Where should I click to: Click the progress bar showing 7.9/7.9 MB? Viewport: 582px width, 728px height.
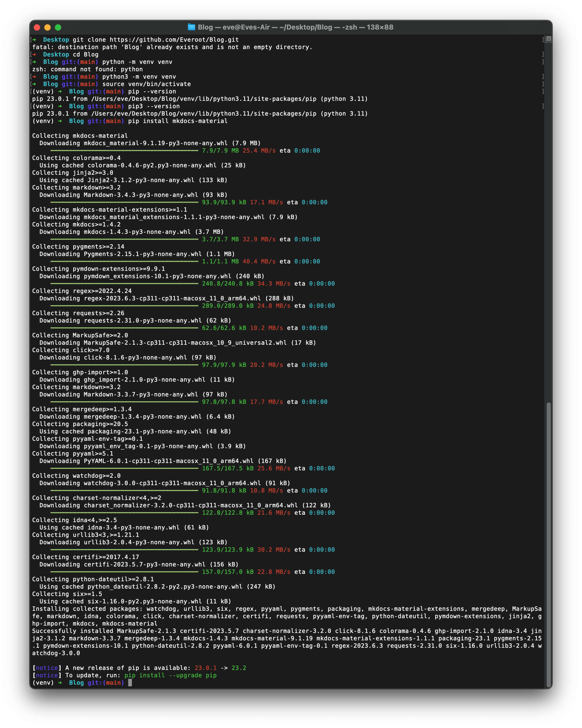click(x=124, y=151)
